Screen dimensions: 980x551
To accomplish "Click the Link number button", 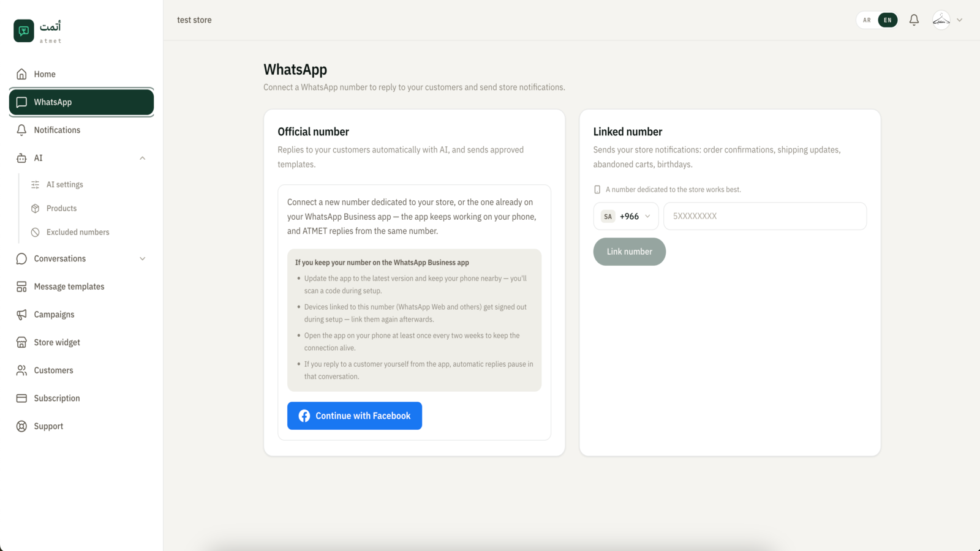I will click(630, 252).
